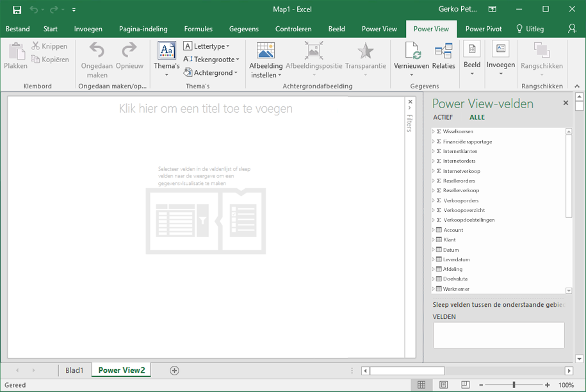Switch to the Blad1 sheet tab
586x392 pixels.
[x=74, y=370]
